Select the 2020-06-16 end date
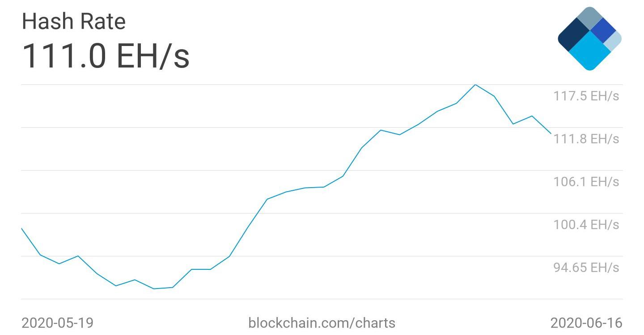The image size is (644, 335). pos(586,322)
